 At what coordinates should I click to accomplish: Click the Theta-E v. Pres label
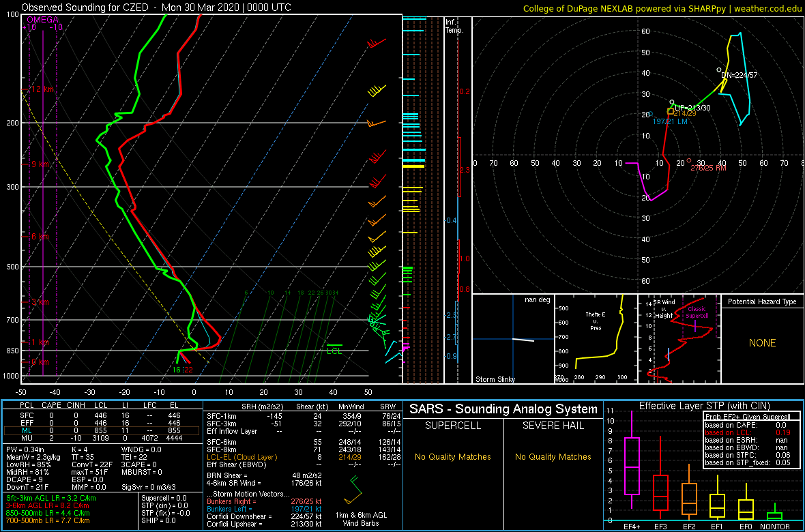click(x=596, y=321)
